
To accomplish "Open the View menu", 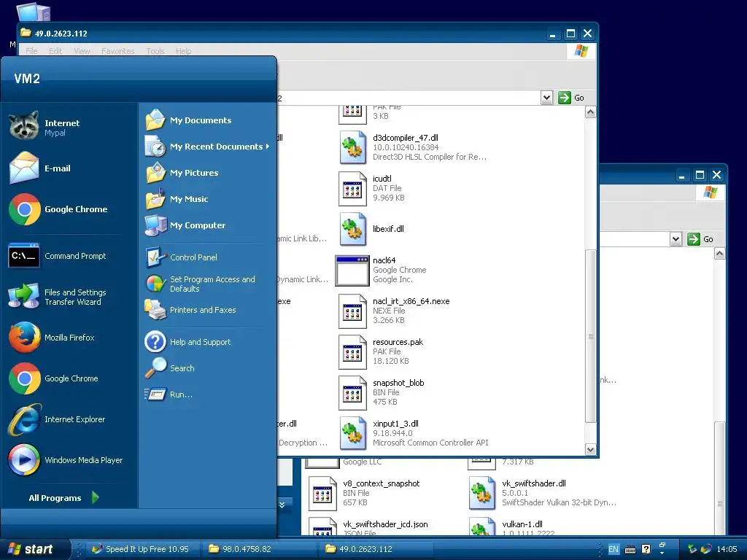I will coord(82,51).
